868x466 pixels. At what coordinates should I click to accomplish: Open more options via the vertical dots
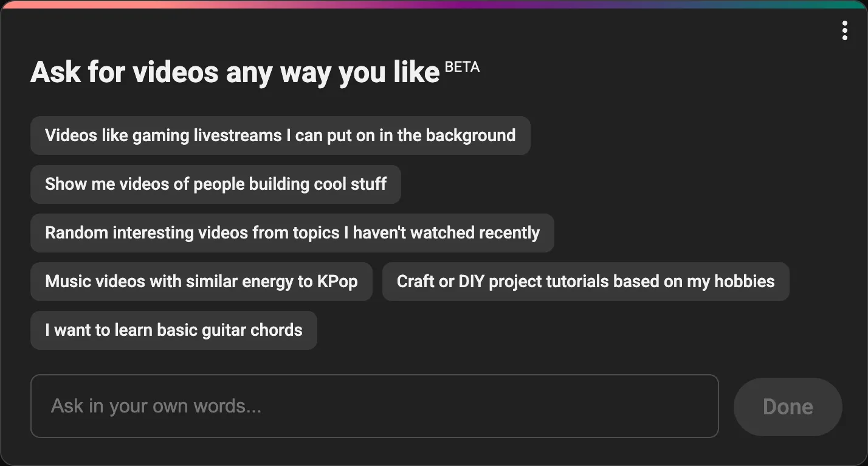click(x=844, y=30)
